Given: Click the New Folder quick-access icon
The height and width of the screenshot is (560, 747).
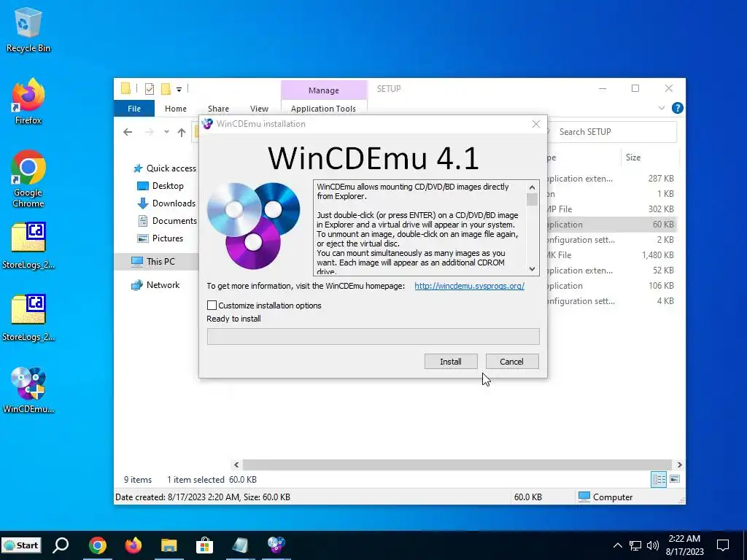Looking at the screenshot, I should click(x=166, y=88).
